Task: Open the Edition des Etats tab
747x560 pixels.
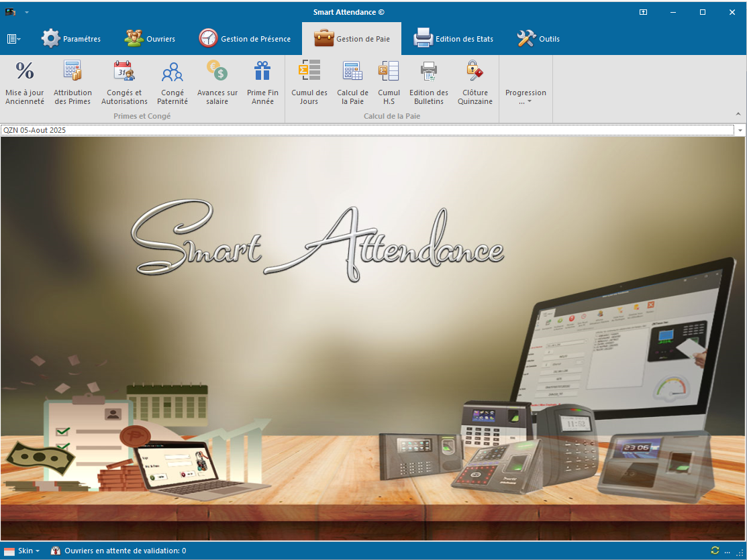Action: pyautogui.click(x=454, y=39)
